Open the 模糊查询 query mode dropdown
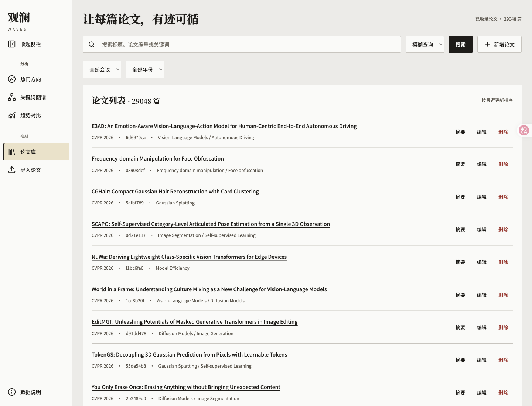The image size is (532, 406). click(x=425, y=44)
